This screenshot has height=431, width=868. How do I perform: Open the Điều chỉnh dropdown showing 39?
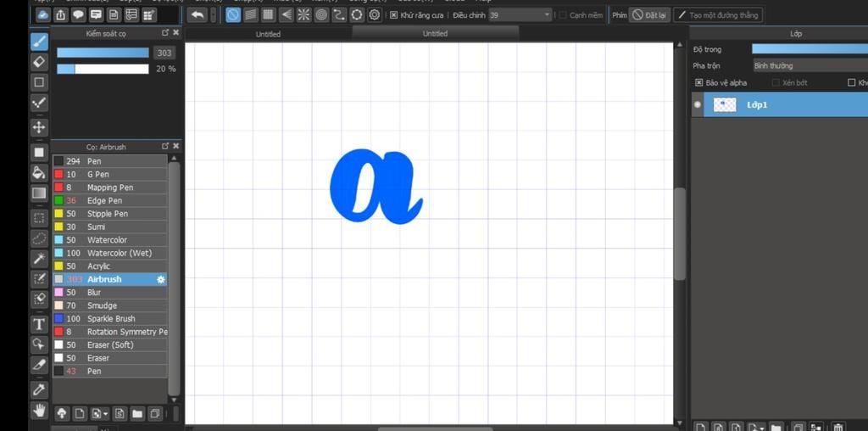(x=520, y=15)
